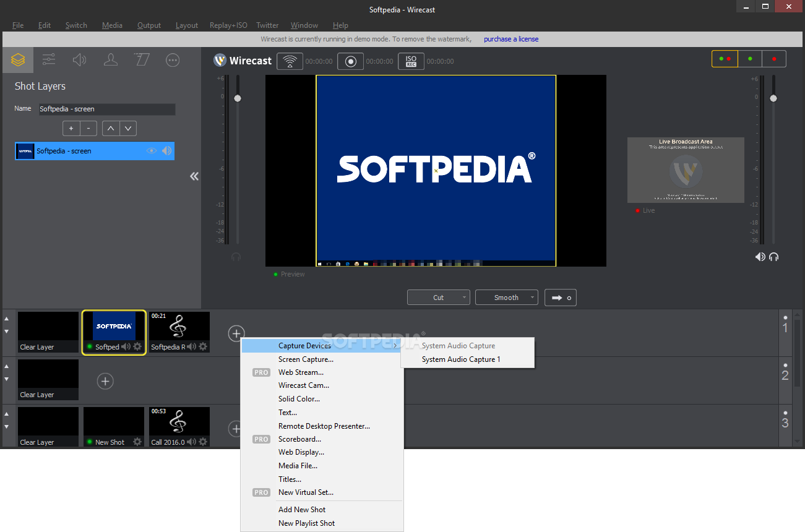The width and height of the screenshot is (805, 532).
Task: Open the slanted frame tab icon
Action: pos(142,60)
